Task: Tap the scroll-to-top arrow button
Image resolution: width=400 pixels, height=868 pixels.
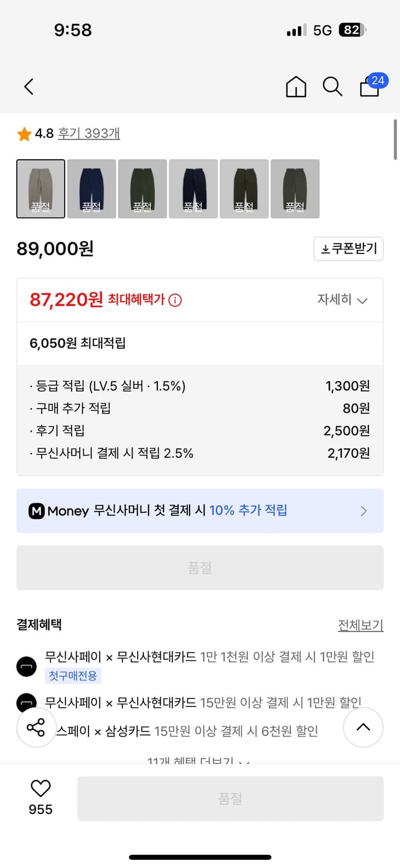Action: (363, 727)
